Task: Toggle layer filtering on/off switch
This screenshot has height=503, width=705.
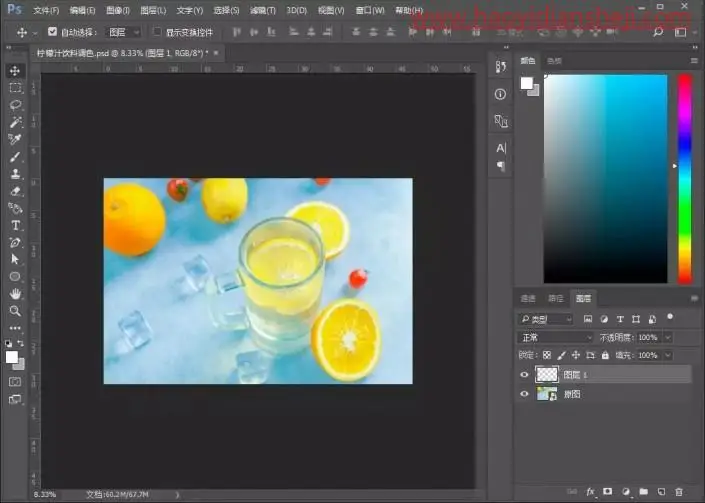Action: point(670,317)
